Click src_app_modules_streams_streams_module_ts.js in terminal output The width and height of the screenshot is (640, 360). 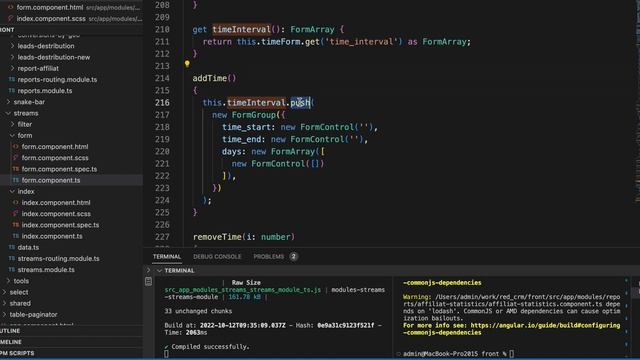coord(242,290)
